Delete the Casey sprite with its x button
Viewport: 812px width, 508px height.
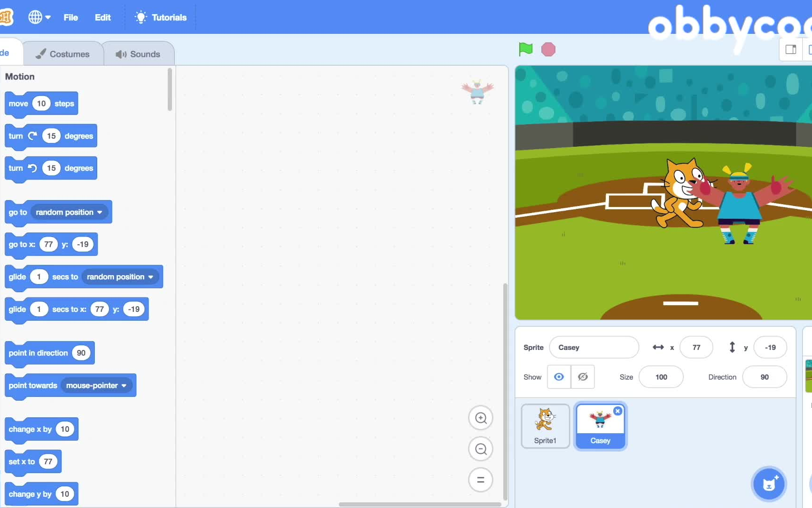617,411
